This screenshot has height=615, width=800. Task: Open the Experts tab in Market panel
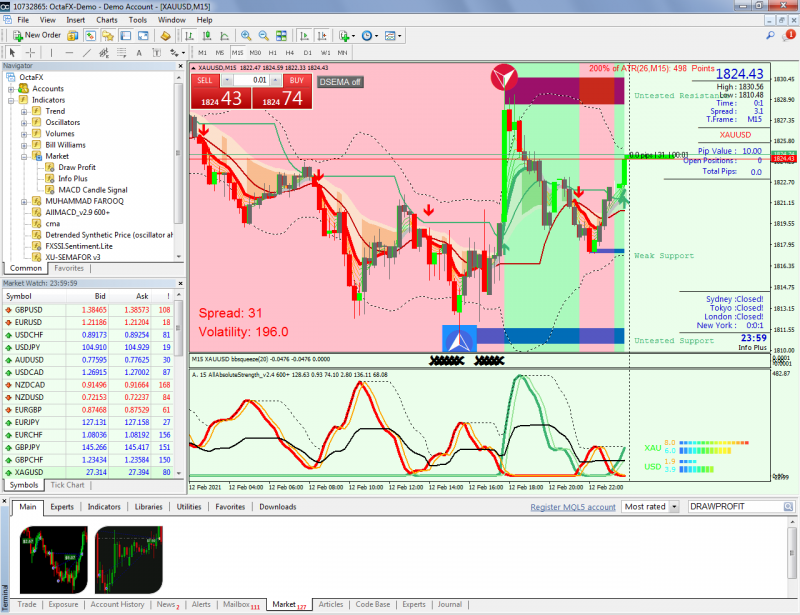click(x=62, y=507)
